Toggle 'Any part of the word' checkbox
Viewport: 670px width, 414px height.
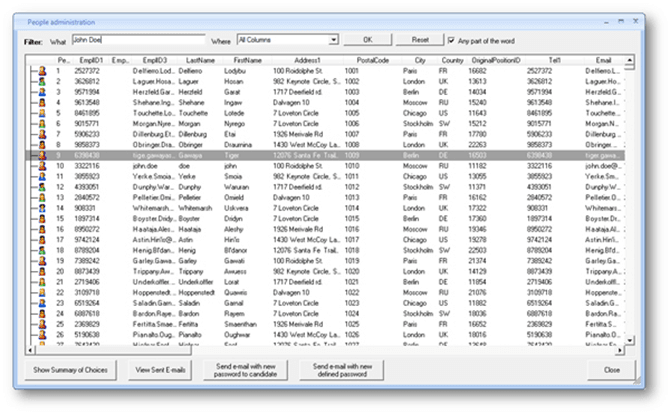click(x=451, y=41)
